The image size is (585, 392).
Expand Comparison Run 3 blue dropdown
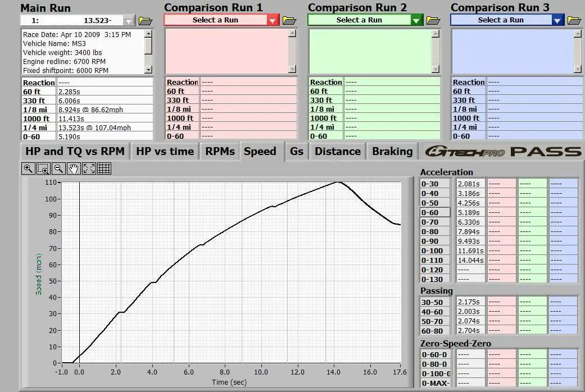click(x=557, y=21)
